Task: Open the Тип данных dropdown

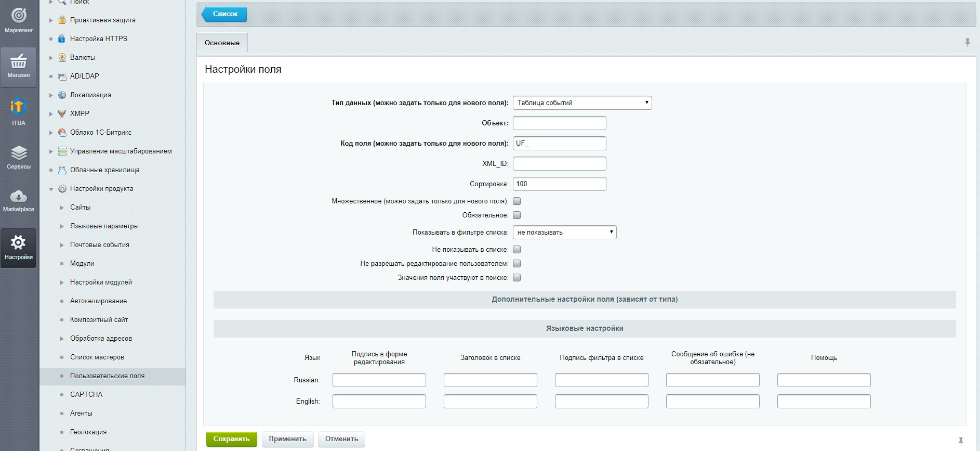Action: (x=582, y=103)
